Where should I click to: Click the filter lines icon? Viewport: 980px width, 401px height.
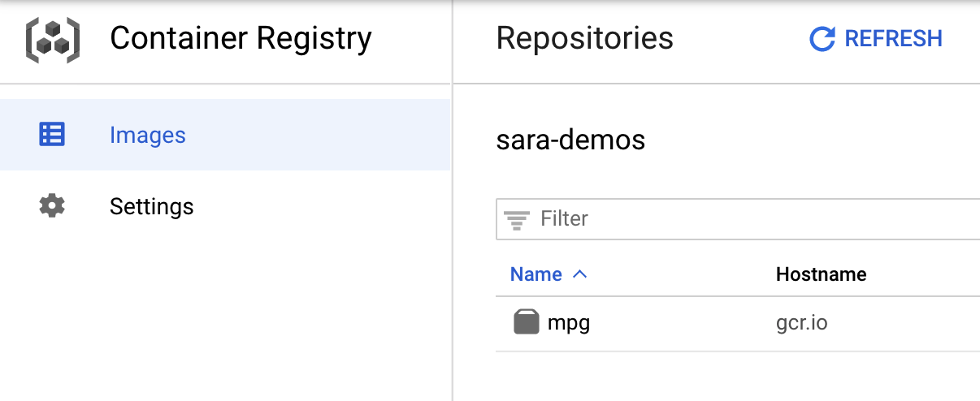pyautogui.click(x=516, y=219)
